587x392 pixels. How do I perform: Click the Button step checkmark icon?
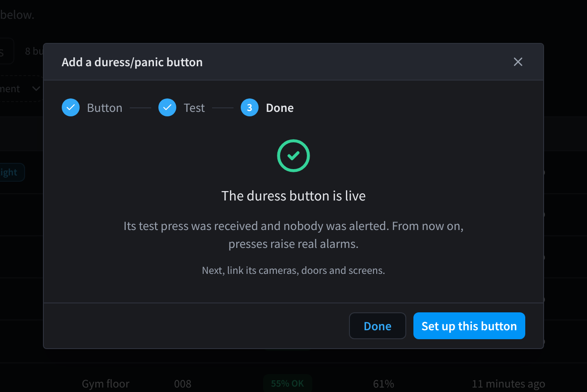click(x=71, y=107)
